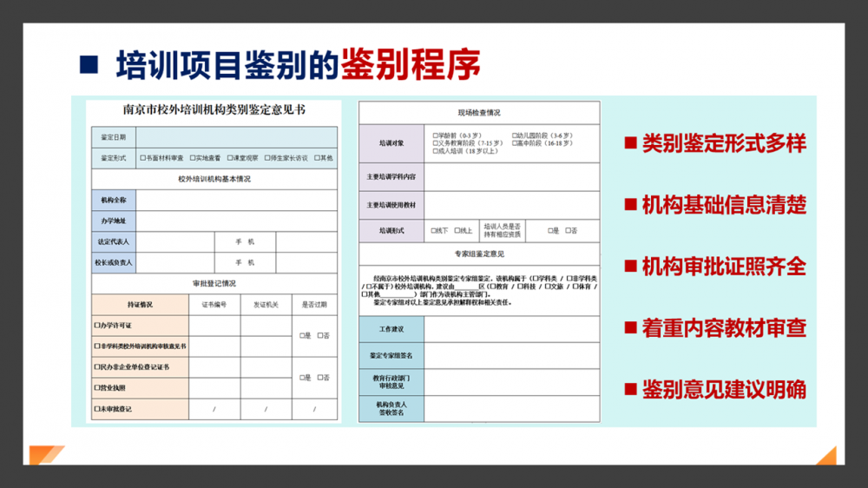Viewport: 868px width, 488px height.
Task: Click the 主要培训学科内容 blank cell
Action: pyautogui.click(x=511, y=177)
